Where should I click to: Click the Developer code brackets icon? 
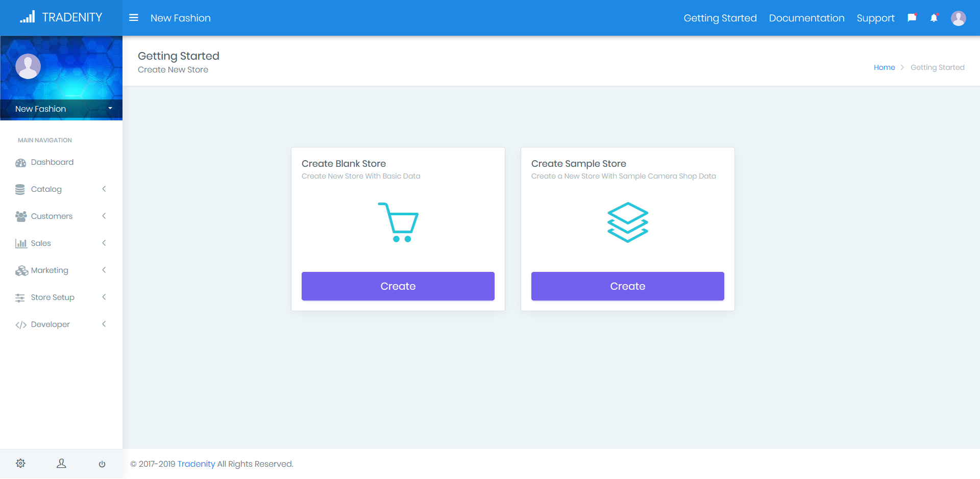21,325
